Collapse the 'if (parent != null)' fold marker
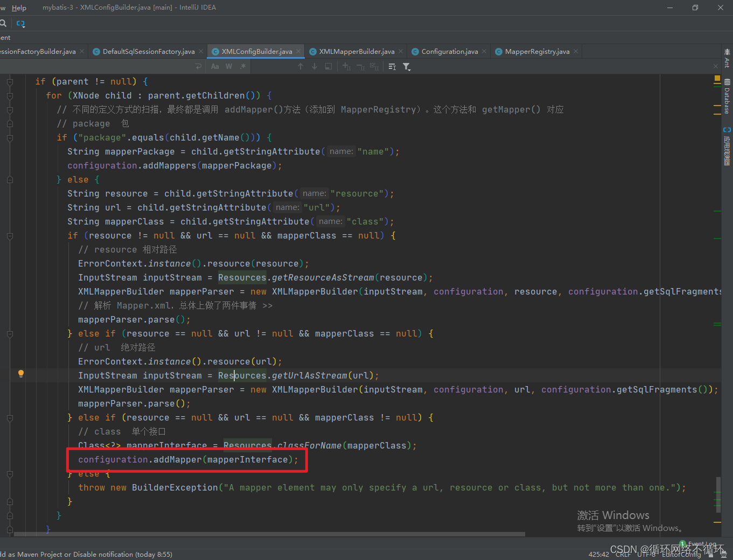Screen dimensions: 733x560 coord(10,82)
